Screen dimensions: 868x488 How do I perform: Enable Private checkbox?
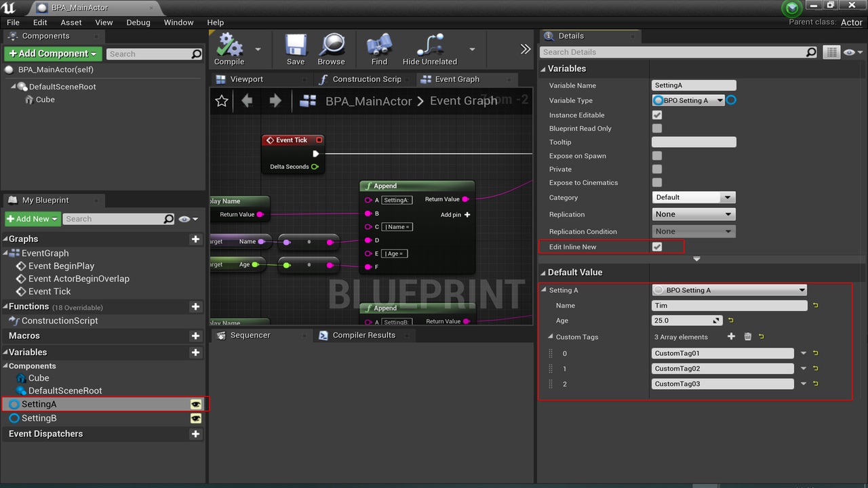657,169
